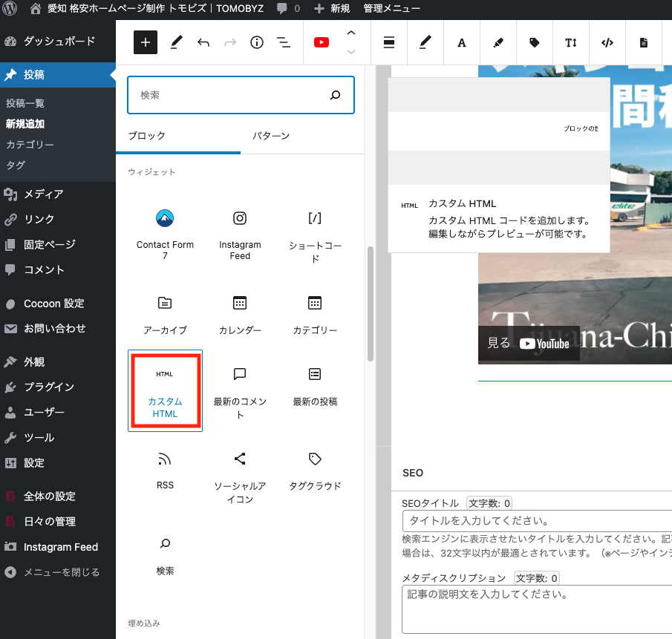Screen dimensions: 672x639
Task: Open the block alignment icon
Action: click(x=388, y=42)
